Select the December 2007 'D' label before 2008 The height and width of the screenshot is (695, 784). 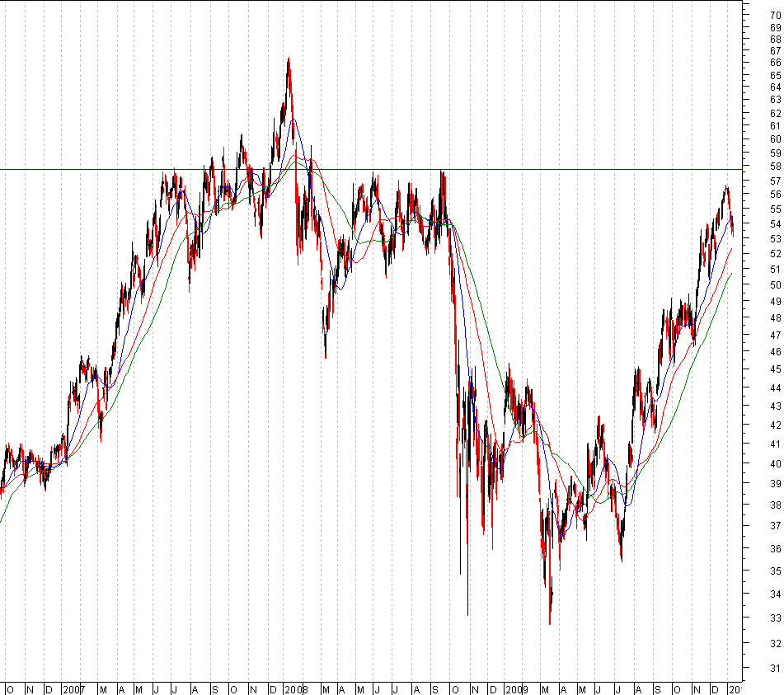coord(273,690)
